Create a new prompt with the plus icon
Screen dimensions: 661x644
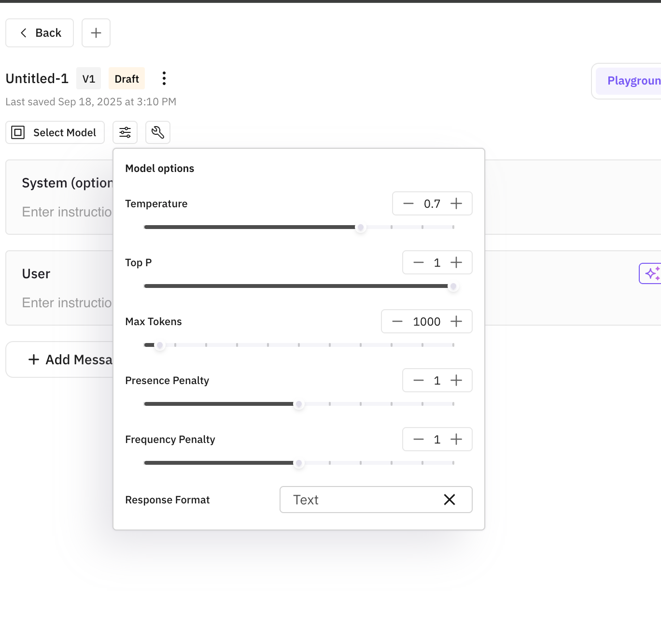point(96,32)
